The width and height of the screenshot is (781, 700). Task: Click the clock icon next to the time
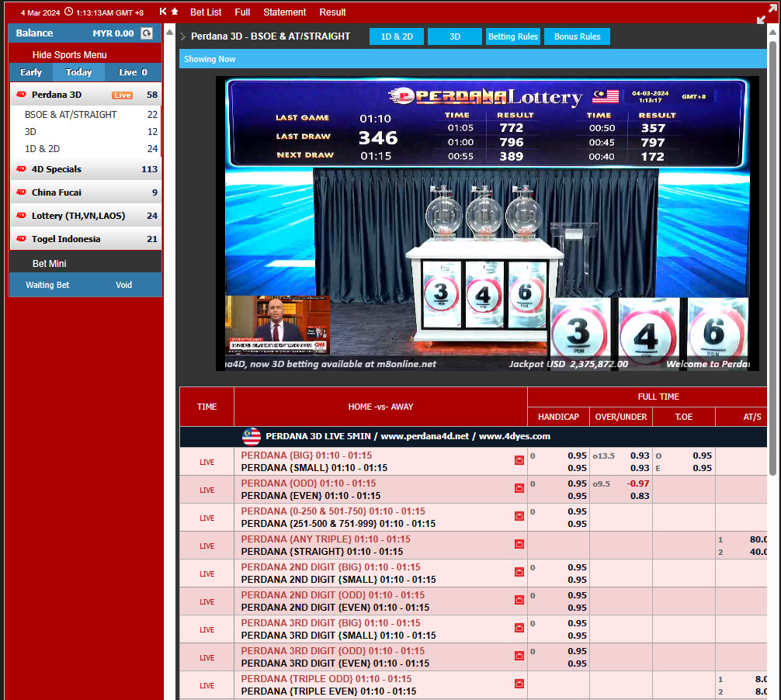point(69,12)
